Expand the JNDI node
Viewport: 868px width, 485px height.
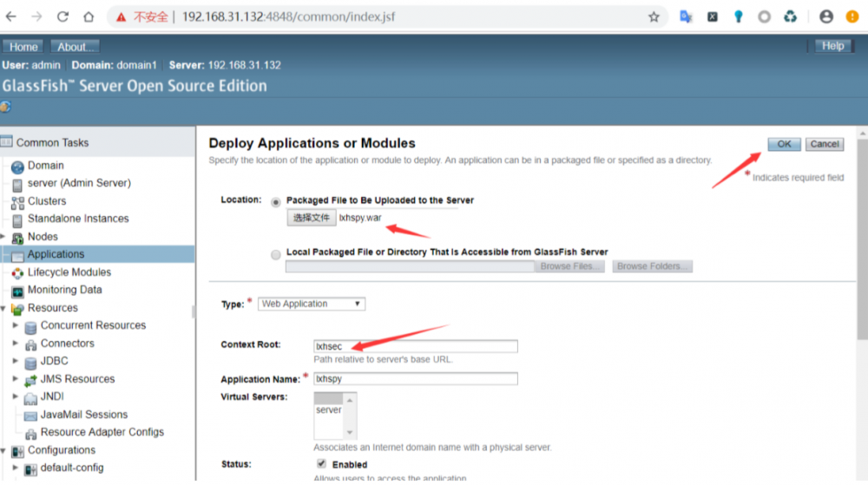click(16, 396)
